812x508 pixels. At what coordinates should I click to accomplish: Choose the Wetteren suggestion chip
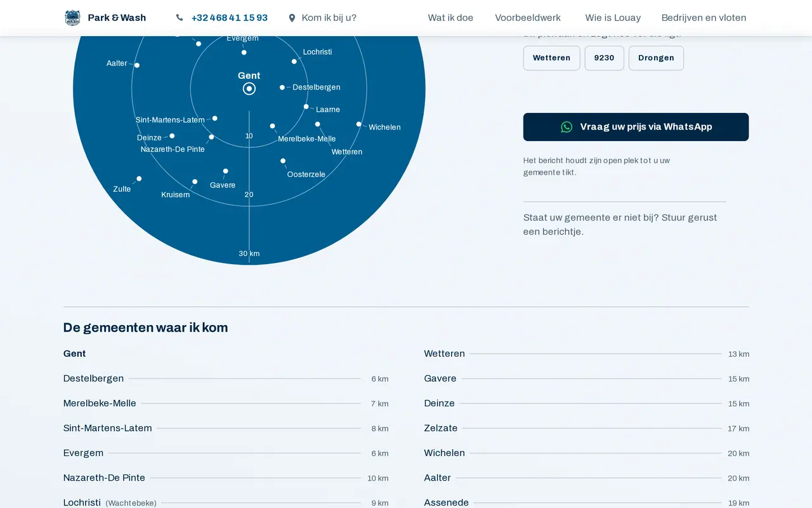(x=551, y=58)
